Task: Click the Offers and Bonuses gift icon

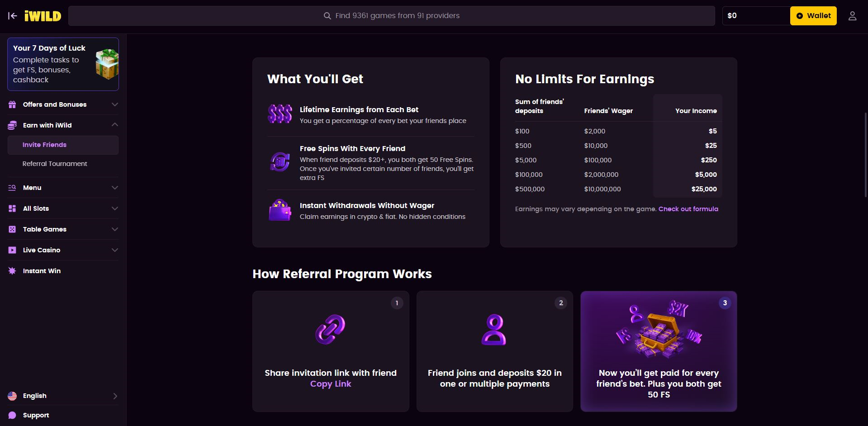Action: coord(12,104)
